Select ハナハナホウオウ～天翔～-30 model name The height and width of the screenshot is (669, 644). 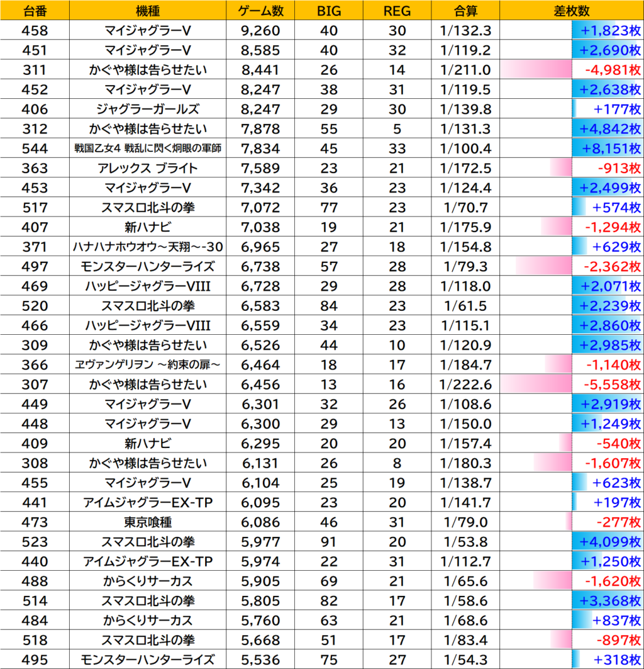[x=148, y=246]
